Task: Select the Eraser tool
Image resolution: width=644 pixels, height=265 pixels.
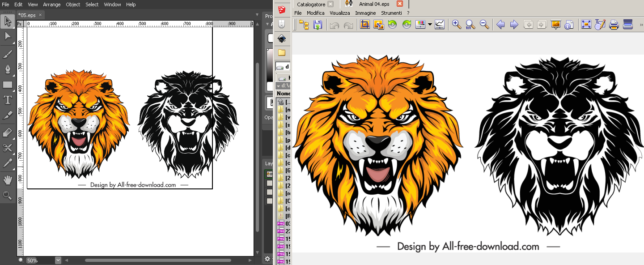Action: 8,132
